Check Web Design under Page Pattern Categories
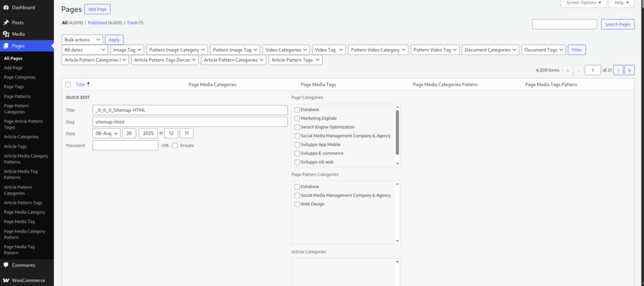Screen dimensions: 644x286 click(x=297, y=204)
